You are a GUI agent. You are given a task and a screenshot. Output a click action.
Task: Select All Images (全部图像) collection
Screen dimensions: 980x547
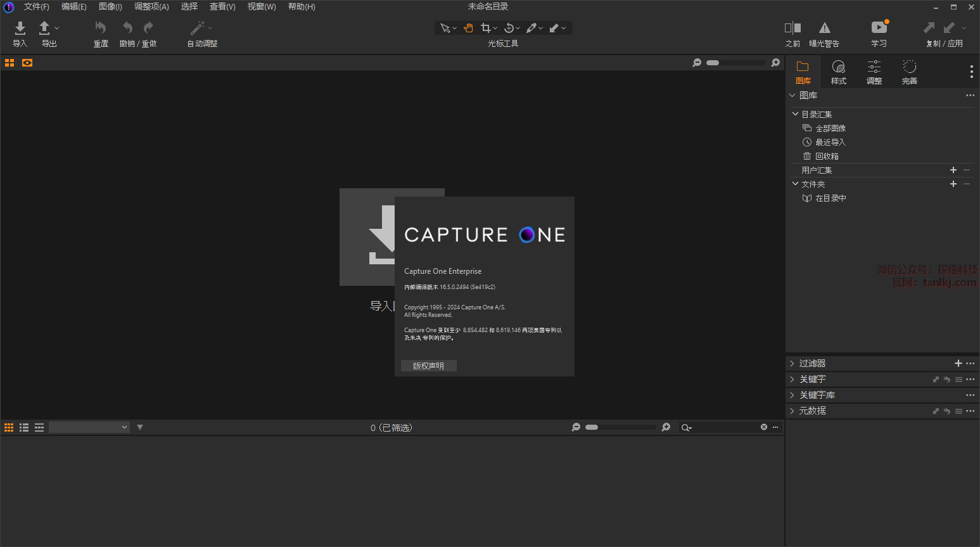click(830, 128)
